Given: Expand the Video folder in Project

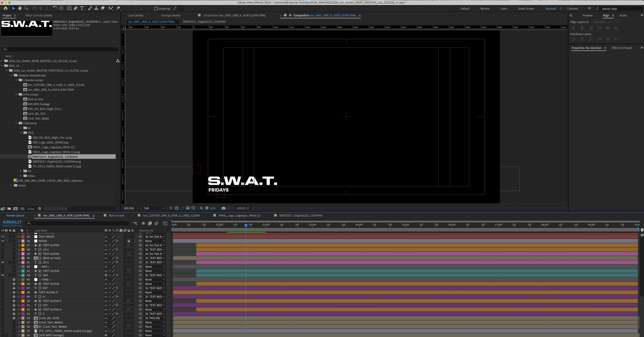Looking at the screenshot, I should 21,176.
